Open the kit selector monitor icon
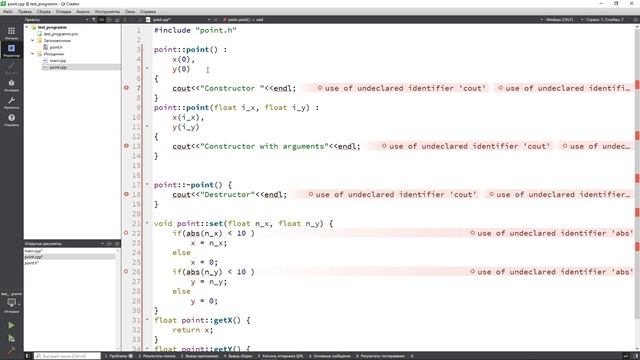640x360 pixels. (x=11, y=302)
